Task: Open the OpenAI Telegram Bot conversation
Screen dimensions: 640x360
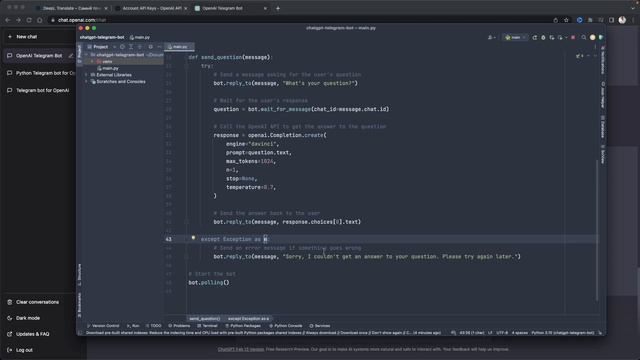Action: [39, 56]
